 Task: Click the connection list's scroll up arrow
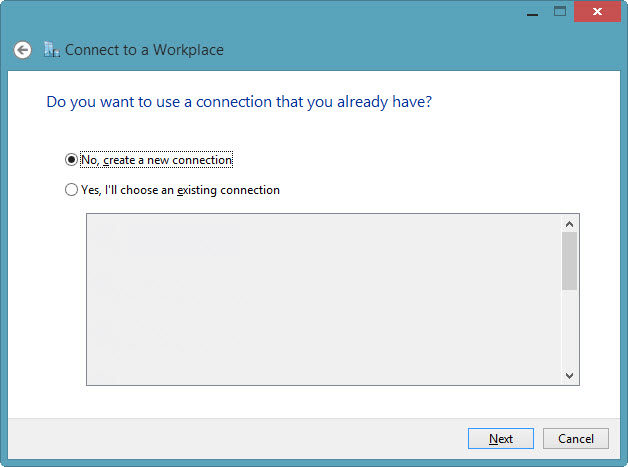pos(570,224)
